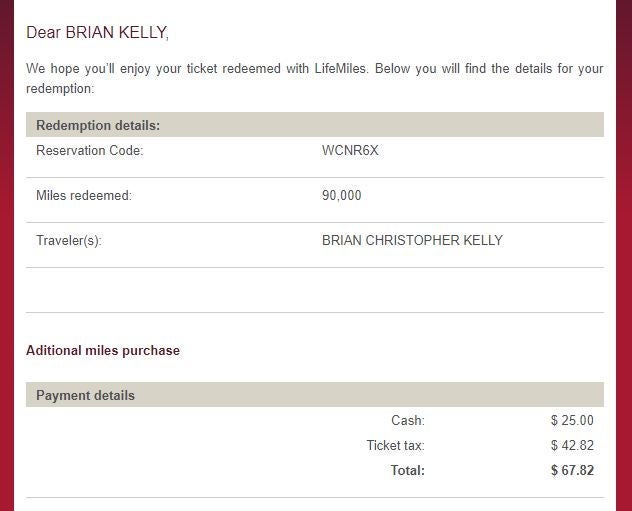This screenshot has width=632, height=511.
Task: Click the $ 25.00 cash amount
Action: click(572, 421)
